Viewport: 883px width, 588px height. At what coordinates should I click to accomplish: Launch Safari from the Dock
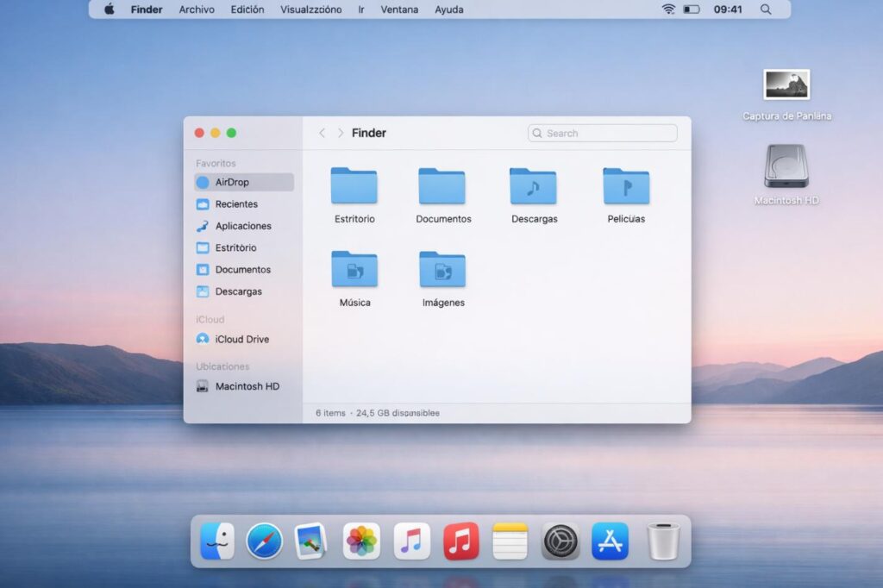click(x=264, y=541)
